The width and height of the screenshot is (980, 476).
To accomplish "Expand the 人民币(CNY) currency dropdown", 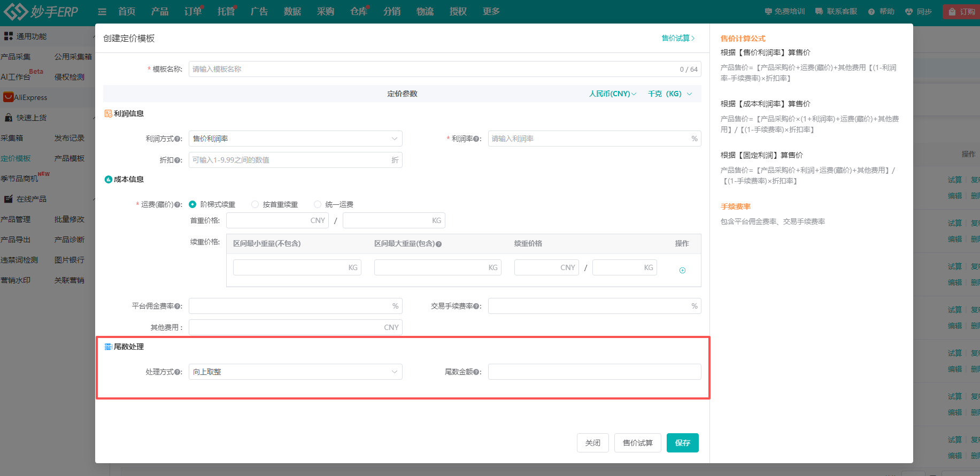I will 613,94.
